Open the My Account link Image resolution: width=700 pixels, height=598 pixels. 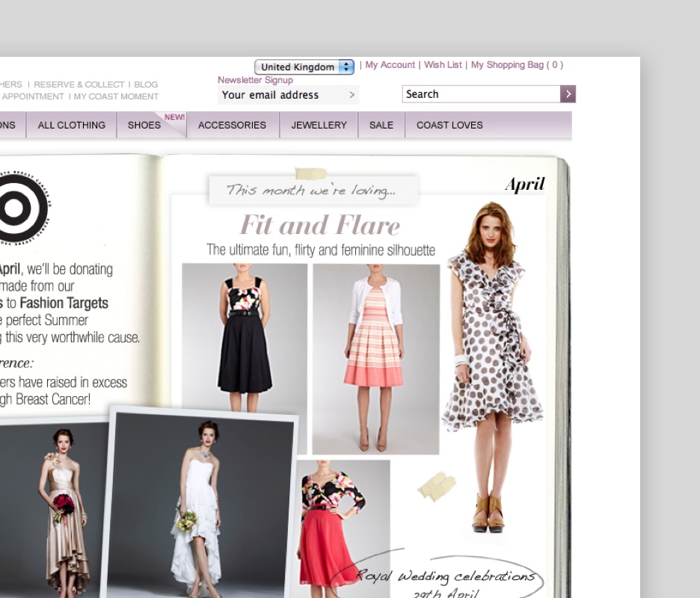(x=390, y=65)
